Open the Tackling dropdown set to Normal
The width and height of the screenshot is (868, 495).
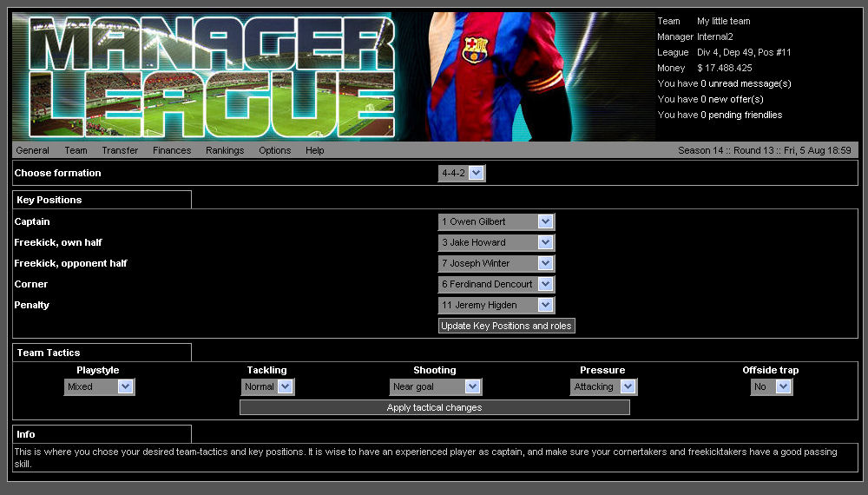tap(267, 386)
